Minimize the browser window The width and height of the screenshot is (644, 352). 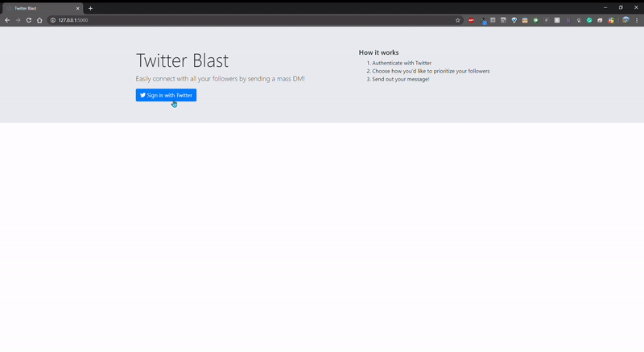click(x=605, y=8)
